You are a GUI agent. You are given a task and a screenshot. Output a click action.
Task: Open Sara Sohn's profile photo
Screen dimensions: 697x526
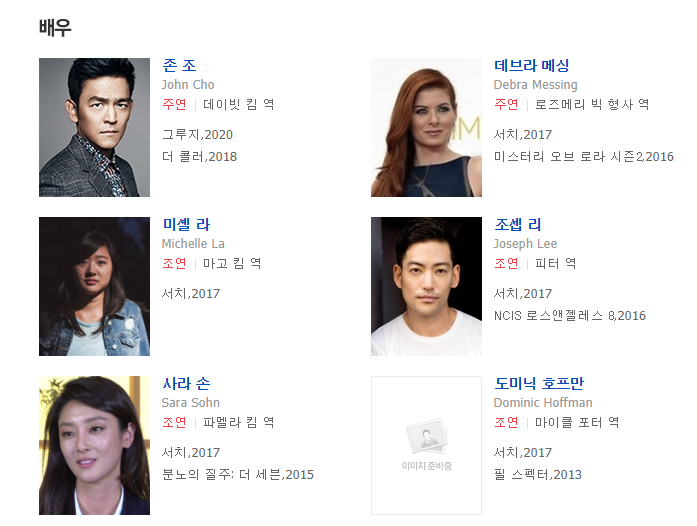pyautogui.click(x=94, y=446)
